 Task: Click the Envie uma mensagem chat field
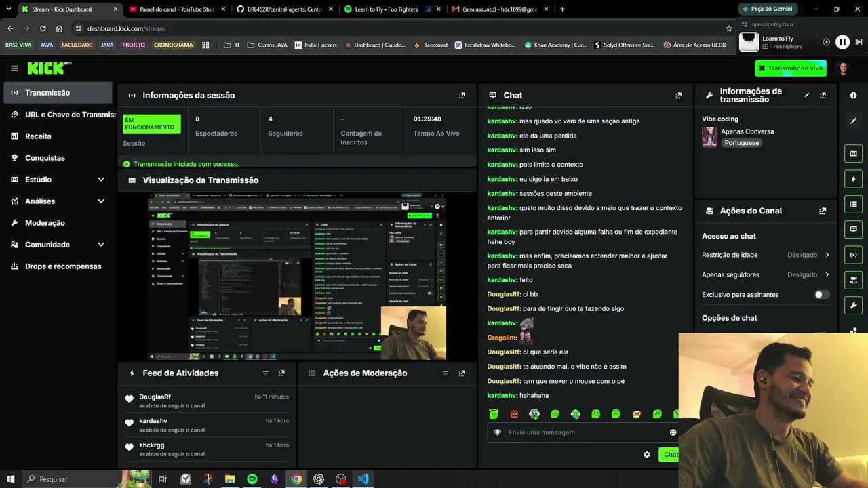click(x=583, y=432)
